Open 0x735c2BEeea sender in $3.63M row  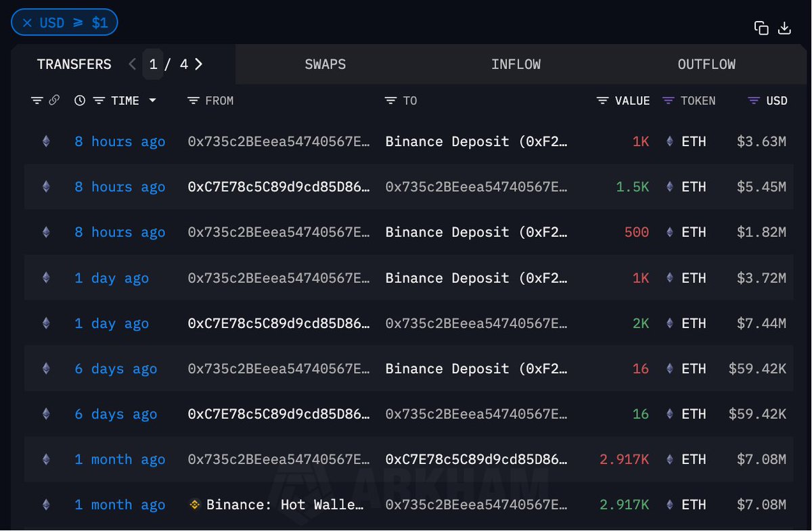pos(279,141)
